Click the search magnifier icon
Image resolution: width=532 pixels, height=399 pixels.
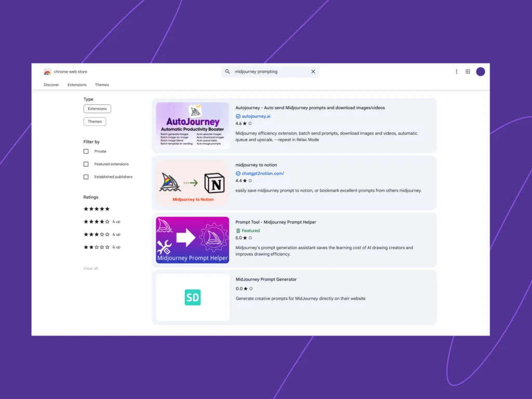click(x=228, y=72)
